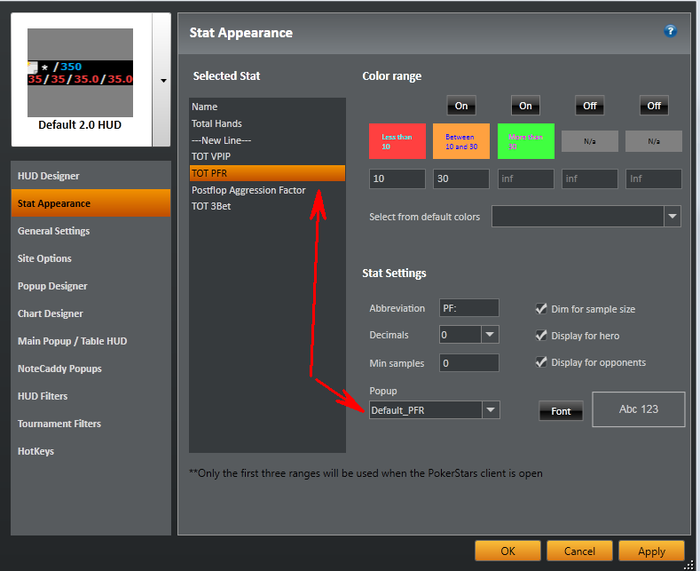Open Chart Designer
The height and width of the screenshot is (571, 700).
pyautogui.click(x=91, y=313)
